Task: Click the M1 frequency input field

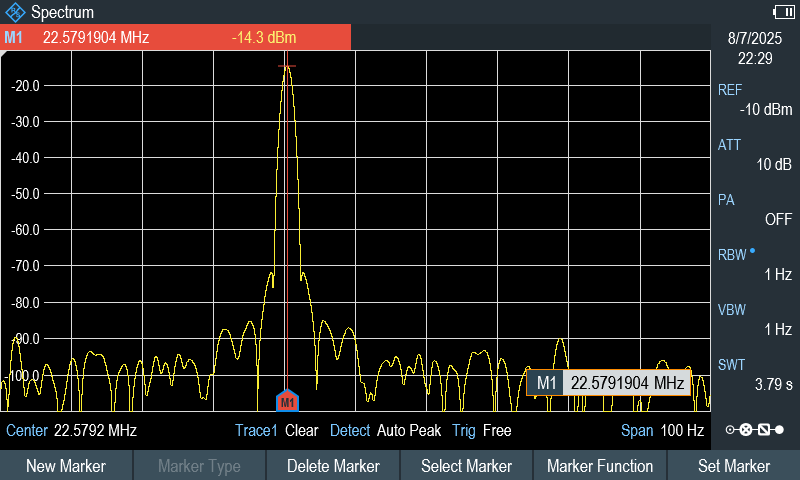Action: pyautogui.click(x=626, y=383)
